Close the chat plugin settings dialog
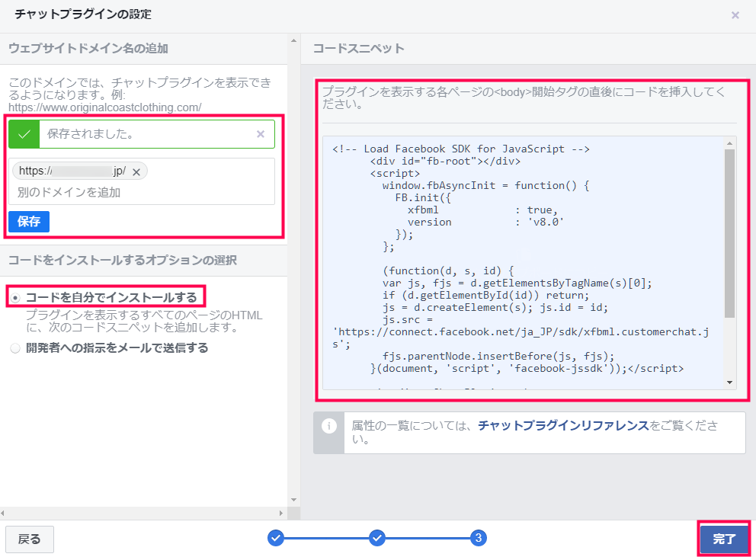The width and height of the screenshot is (756, 557). 735,15
